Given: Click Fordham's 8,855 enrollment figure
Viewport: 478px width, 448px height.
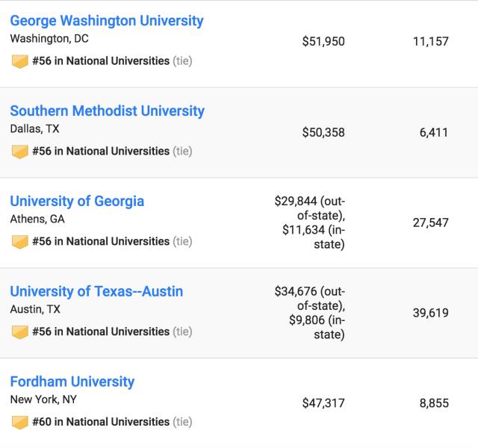Looking at the screenshot, I should 434,403.
